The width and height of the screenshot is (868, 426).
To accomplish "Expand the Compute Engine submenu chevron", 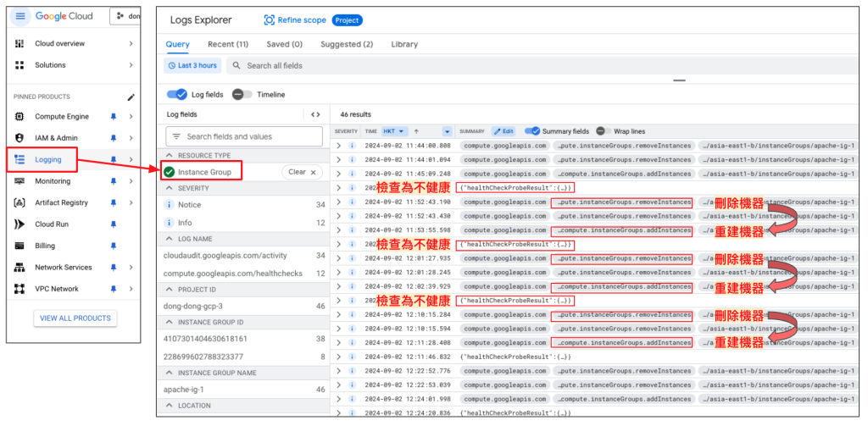I will tap(131, 117).
